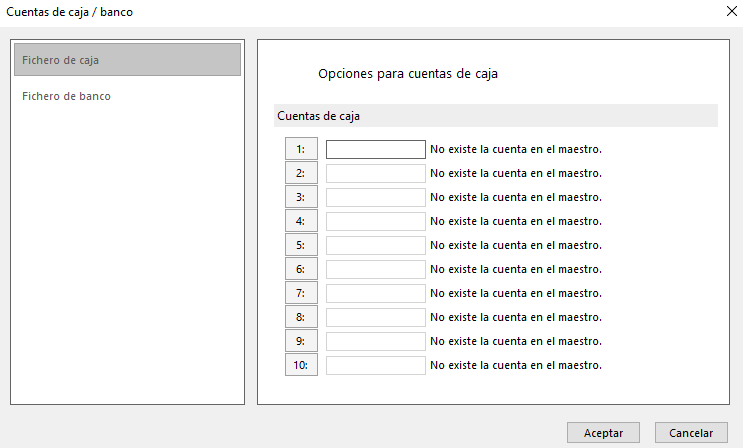Select the input field next to 6:

pos(376,269)
